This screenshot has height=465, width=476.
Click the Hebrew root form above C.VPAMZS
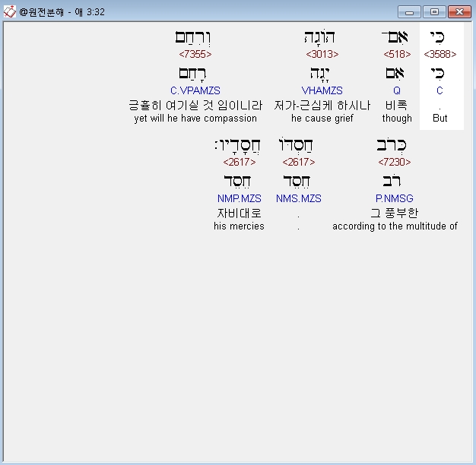[192, 74]
